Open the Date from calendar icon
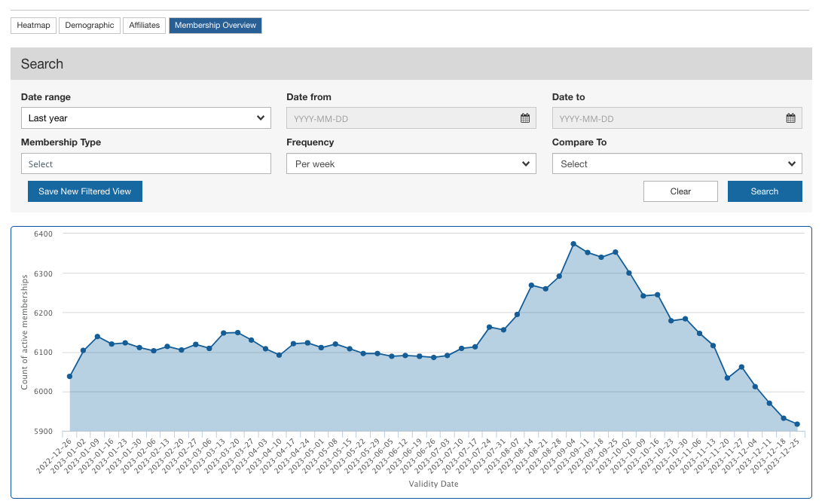Viewport: 825px width, 504px height. [524, 118]
